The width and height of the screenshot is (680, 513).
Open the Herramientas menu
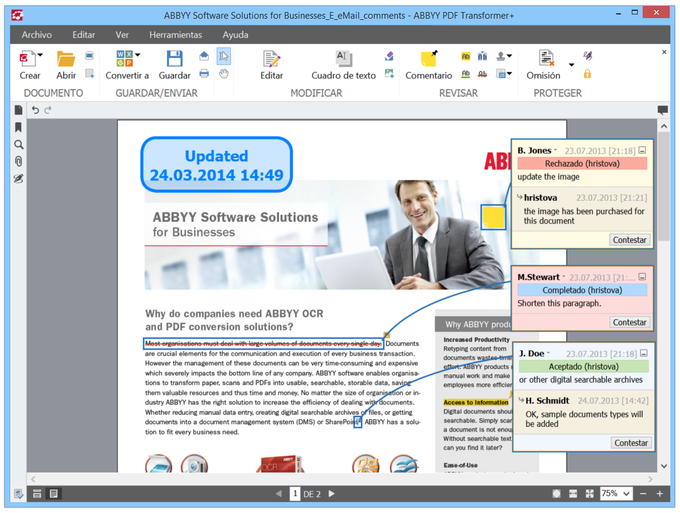pyautogui.click(x=176, y=35)
